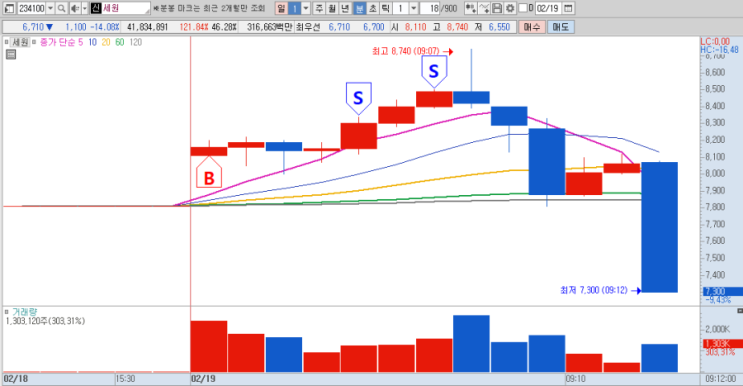Open the calendar date picker icon

(x=568, y=8)
